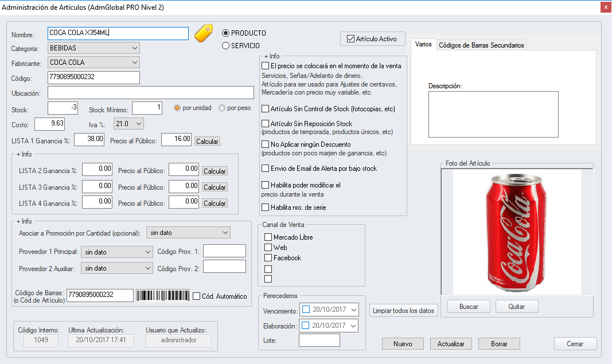
Task: Select the PRODUCTO radio button
Action: [225, 33]
